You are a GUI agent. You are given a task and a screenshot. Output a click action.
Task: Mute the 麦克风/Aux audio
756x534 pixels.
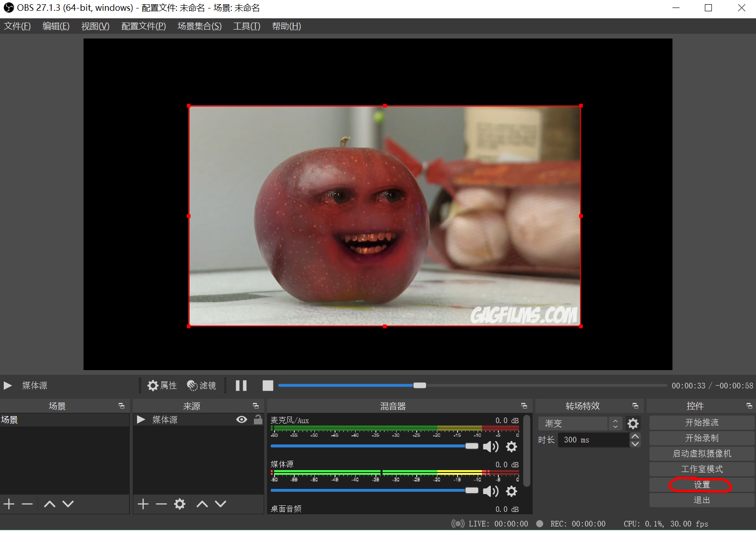click(x=490, y=447)
